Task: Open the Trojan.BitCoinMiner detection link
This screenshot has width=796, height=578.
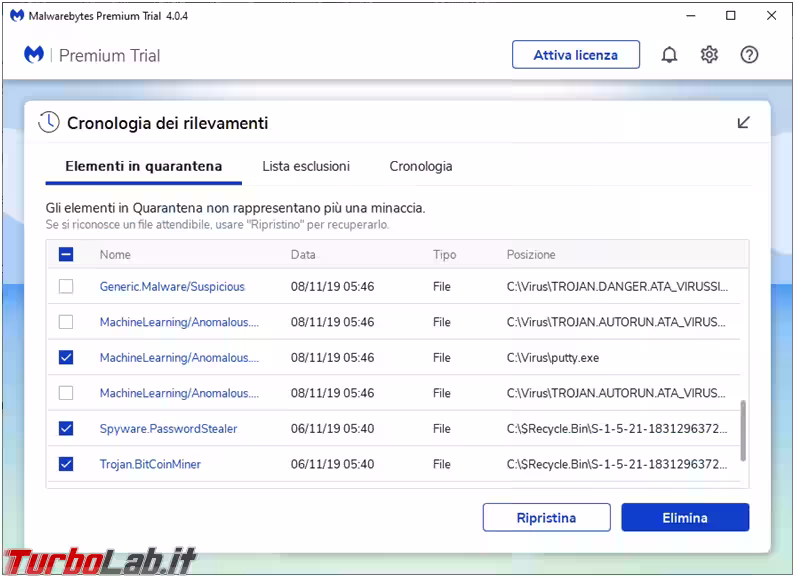Action: point(150,464)
